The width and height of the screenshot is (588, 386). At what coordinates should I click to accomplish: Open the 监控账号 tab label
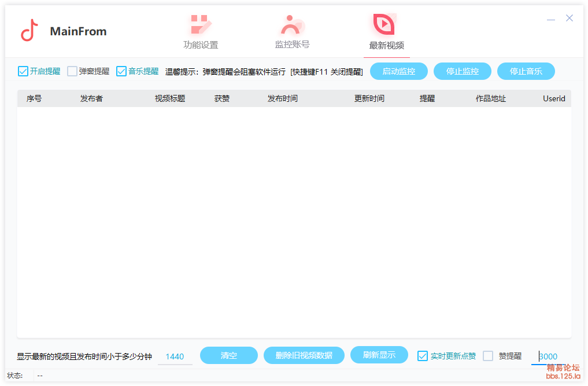coord(292,45)
